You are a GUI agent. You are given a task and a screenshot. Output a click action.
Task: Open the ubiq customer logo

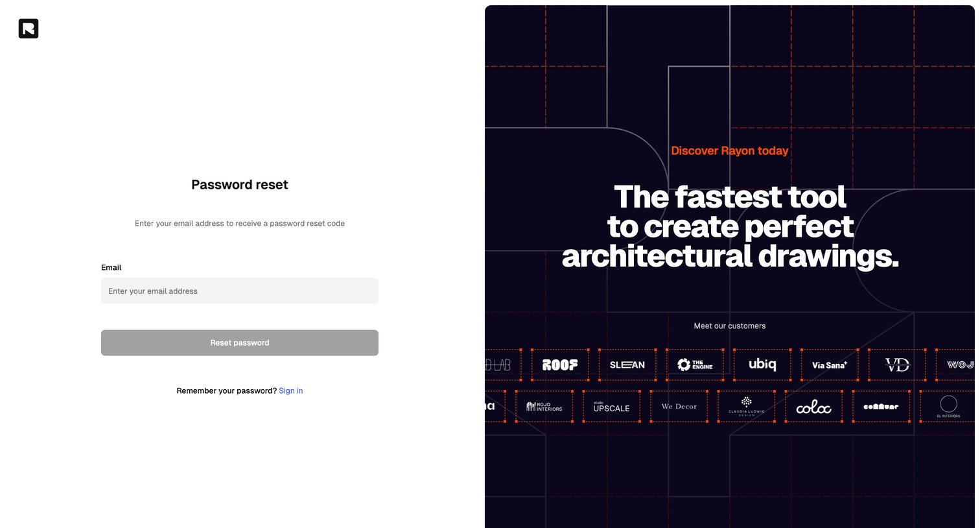coord(762,365)
